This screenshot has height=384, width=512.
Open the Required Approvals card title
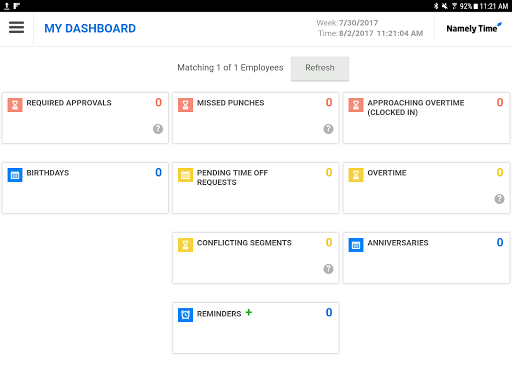[69, 103]
